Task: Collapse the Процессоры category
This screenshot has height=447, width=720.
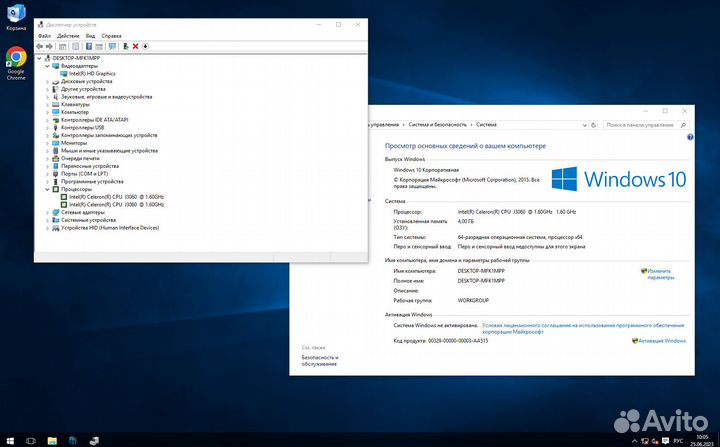Action: 47,189
